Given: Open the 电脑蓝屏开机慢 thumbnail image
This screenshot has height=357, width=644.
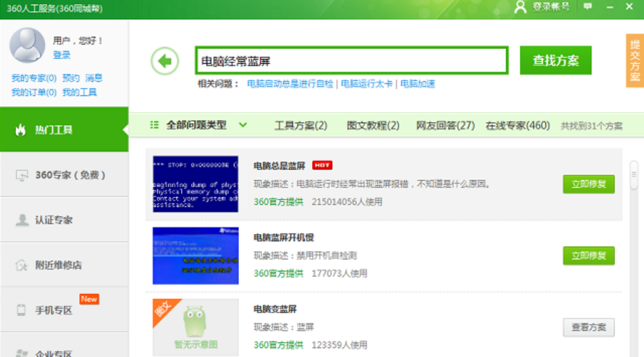Looking at the screenshot, I should (195, 255).
